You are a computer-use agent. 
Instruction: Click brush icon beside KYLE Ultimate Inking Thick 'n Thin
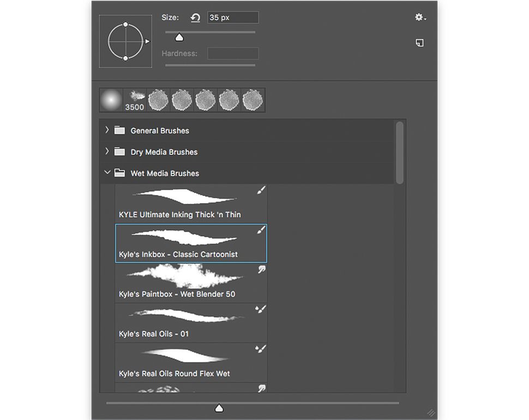click(261, 190)
